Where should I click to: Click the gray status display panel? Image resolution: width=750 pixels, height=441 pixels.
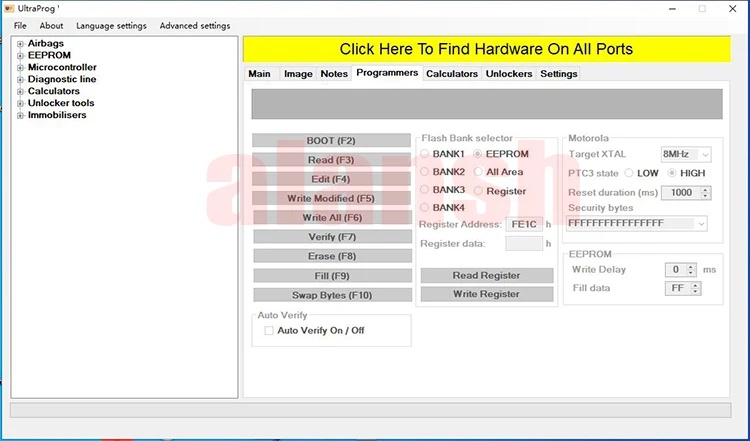(x=487, y=104)
